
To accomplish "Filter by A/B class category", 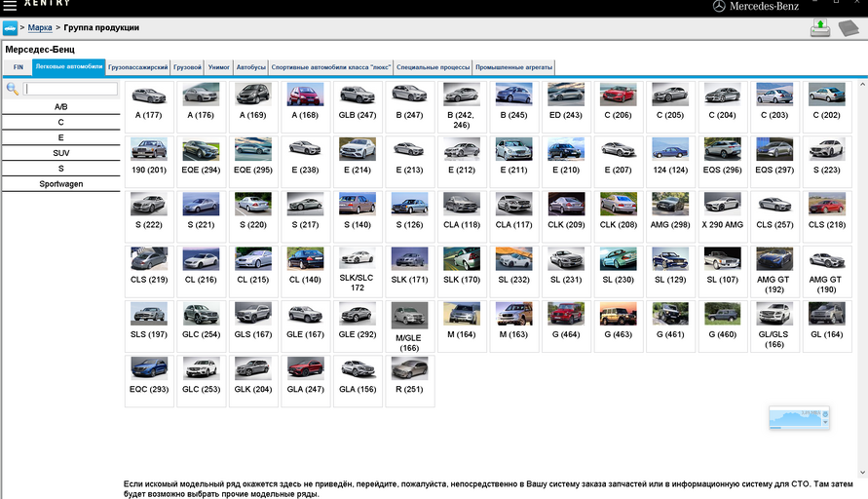I will click(61, 107).
